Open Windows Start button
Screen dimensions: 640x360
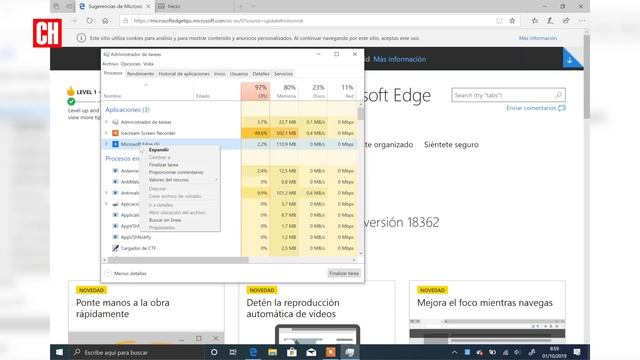[60, 352]
